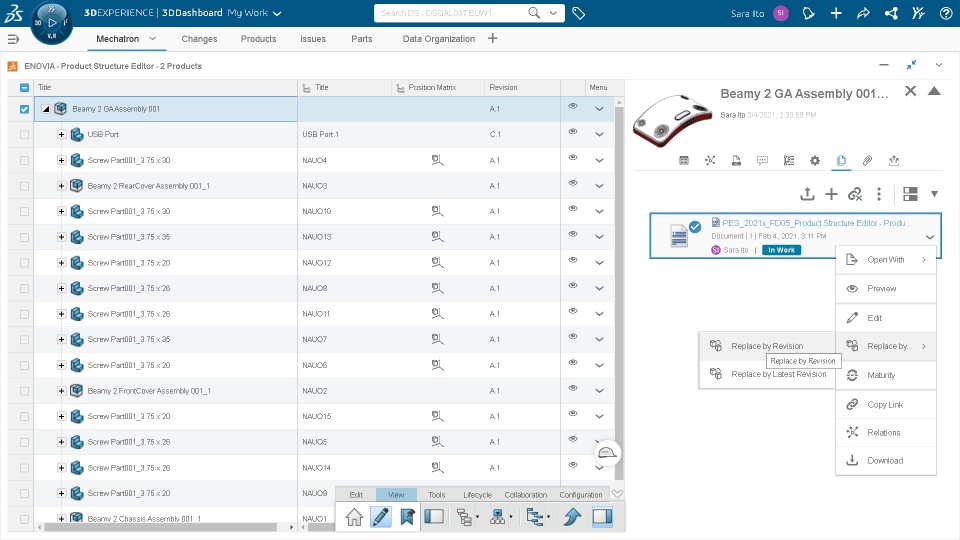The width and height of the screenshot is (960, 540).
Task: Open row menu chevron for USB Port
Action: (599, 135)
